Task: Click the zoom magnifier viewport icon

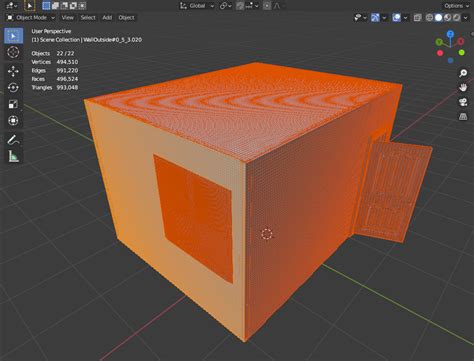Action: click(463, 73)
